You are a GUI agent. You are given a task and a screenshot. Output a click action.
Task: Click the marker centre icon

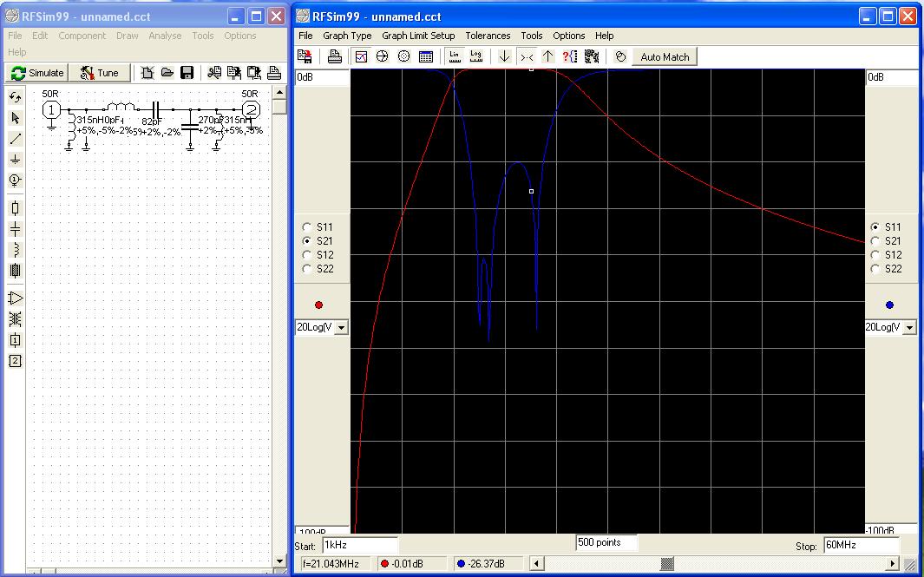[x=527, y=56]
